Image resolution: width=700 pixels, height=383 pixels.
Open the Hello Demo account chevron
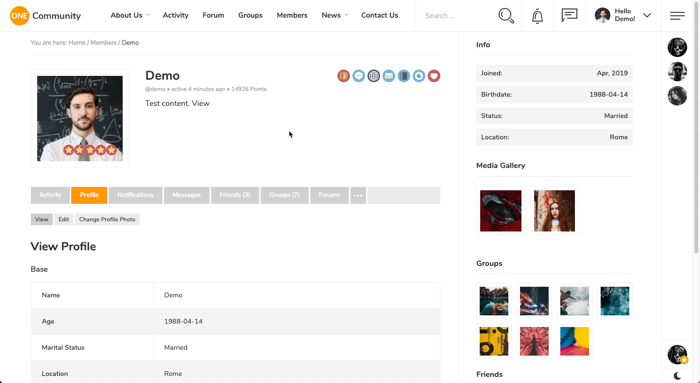pos(647,15)
